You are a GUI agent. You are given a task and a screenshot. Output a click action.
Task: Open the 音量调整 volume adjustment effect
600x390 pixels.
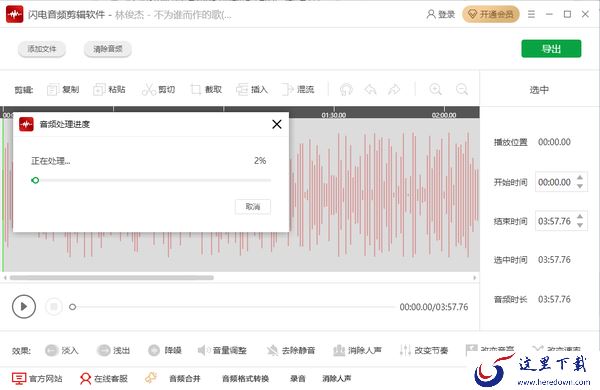[222, 350]
